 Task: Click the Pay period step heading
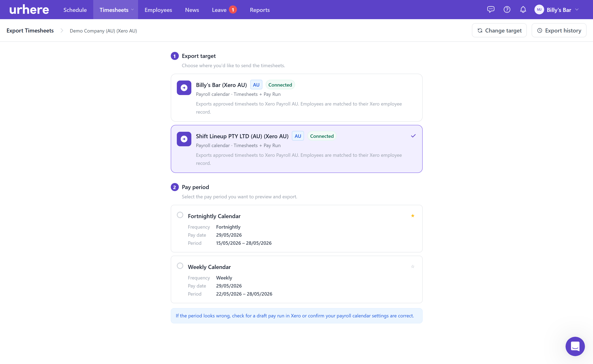point(195,187)
